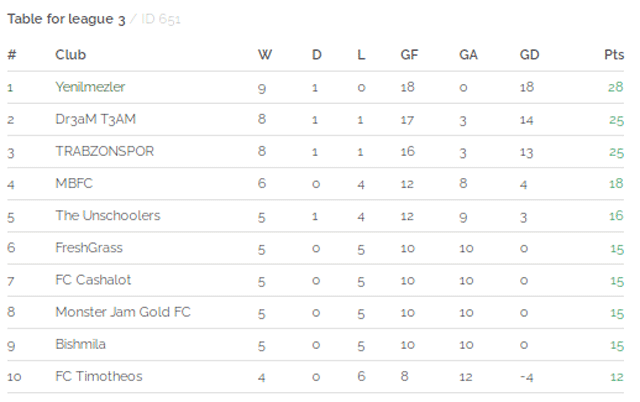
Task: Click the GD column header
Action: click(529, 55)
